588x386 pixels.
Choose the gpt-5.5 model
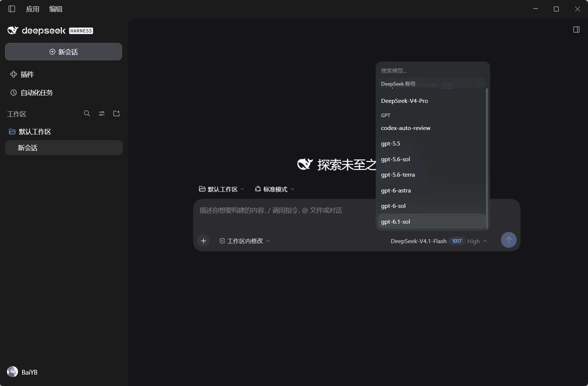431,144
